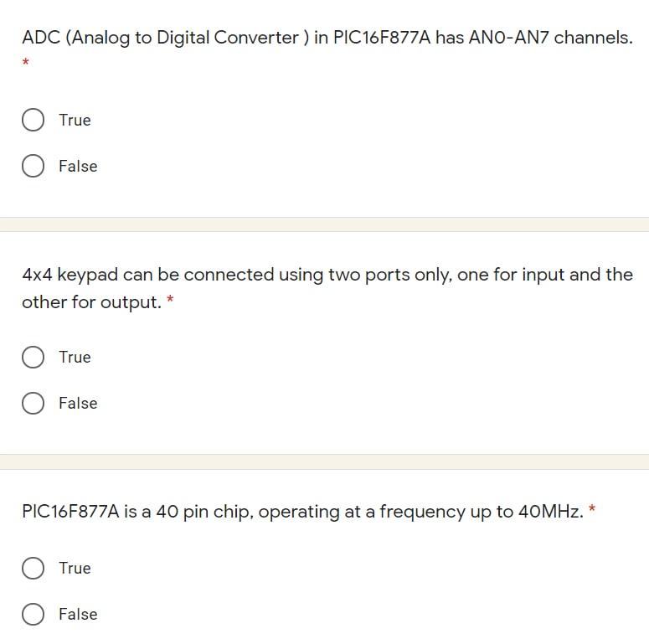Select True radio button for ADC channels question
The image size is (649, 644).
33,120
